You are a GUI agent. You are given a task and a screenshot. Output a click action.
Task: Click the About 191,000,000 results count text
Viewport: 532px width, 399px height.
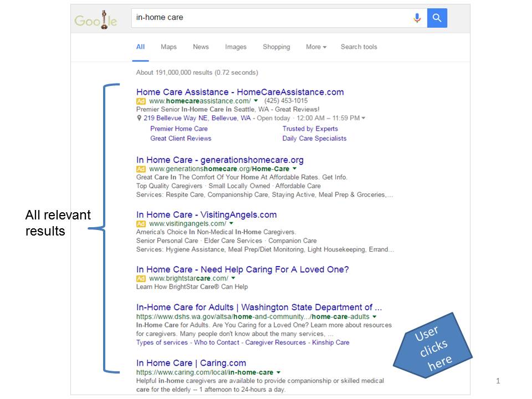tap(197, 73)
